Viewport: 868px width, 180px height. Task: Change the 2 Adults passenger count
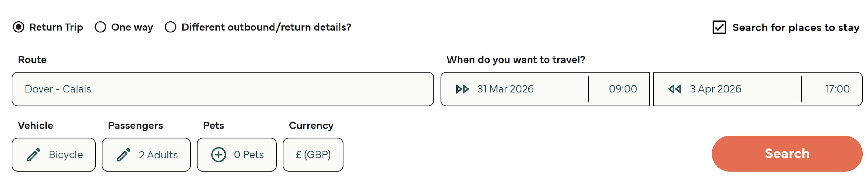(158, 155)
